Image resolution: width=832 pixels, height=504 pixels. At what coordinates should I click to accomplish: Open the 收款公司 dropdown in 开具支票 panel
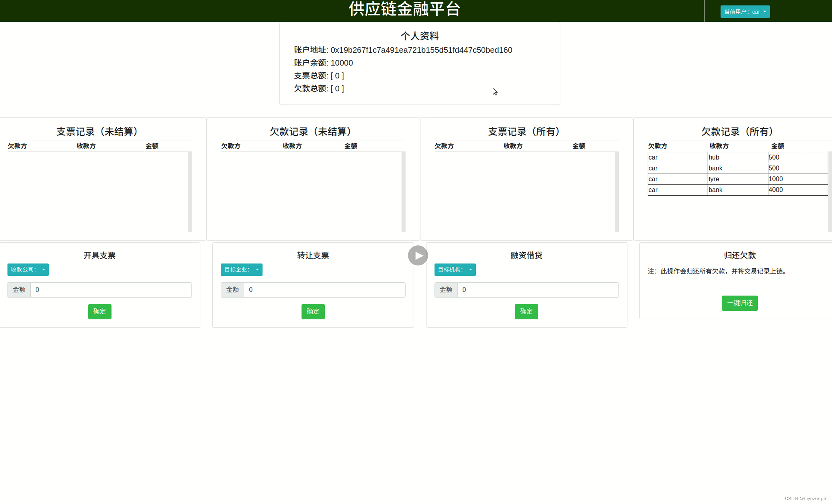tap(28, 269)
